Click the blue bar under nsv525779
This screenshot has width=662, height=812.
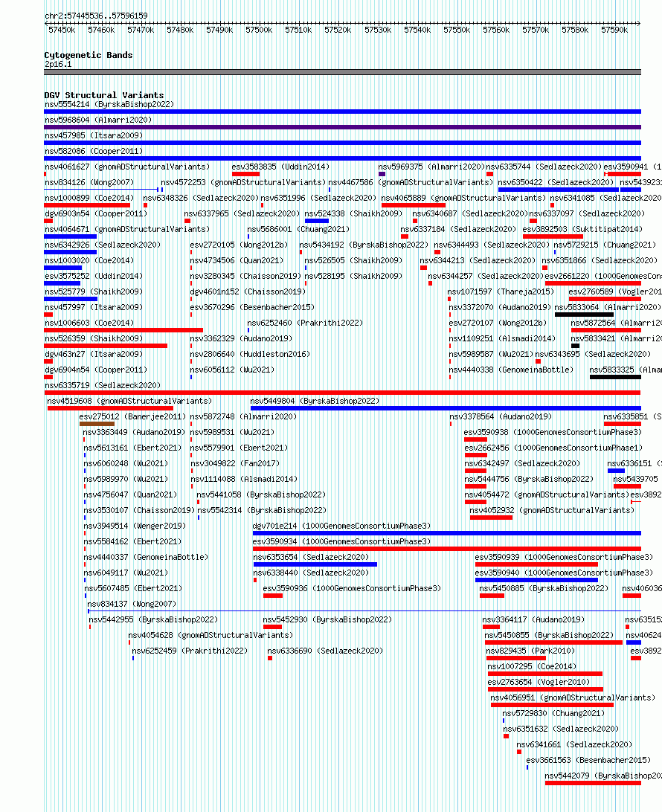[71, 299]
